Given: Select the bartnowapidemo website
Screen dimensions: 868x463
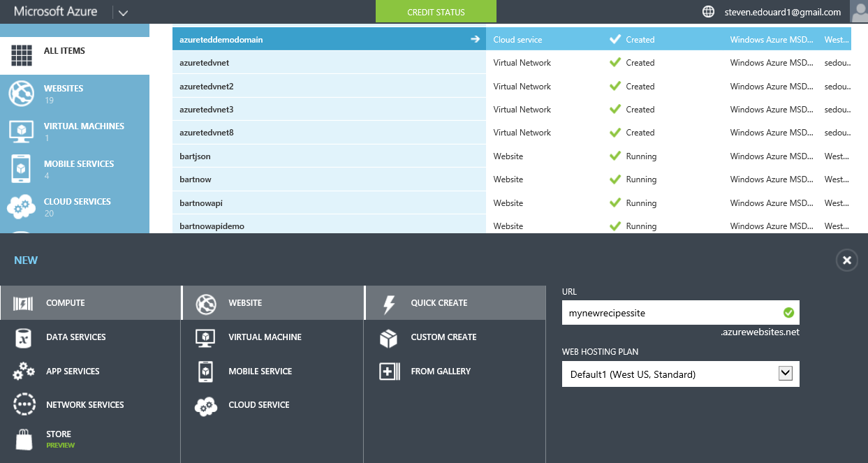Looking at the screenshot, I should [x=329, y=226].
